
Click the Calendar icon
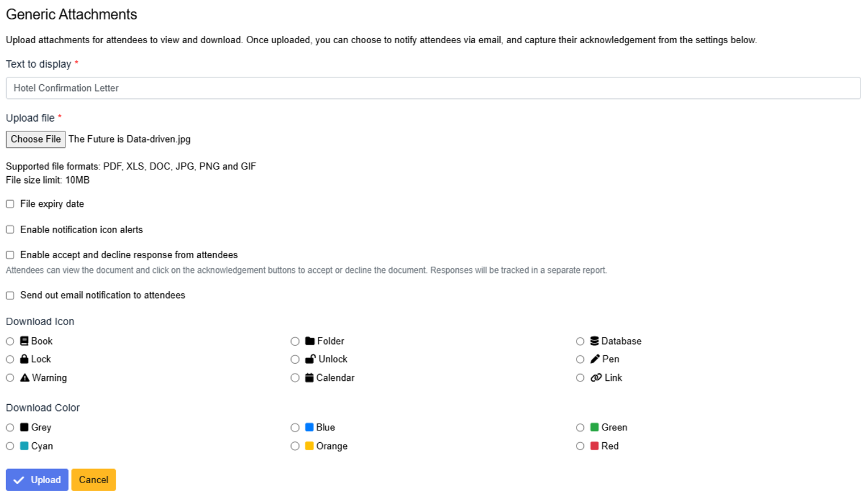tap(309, 378)
